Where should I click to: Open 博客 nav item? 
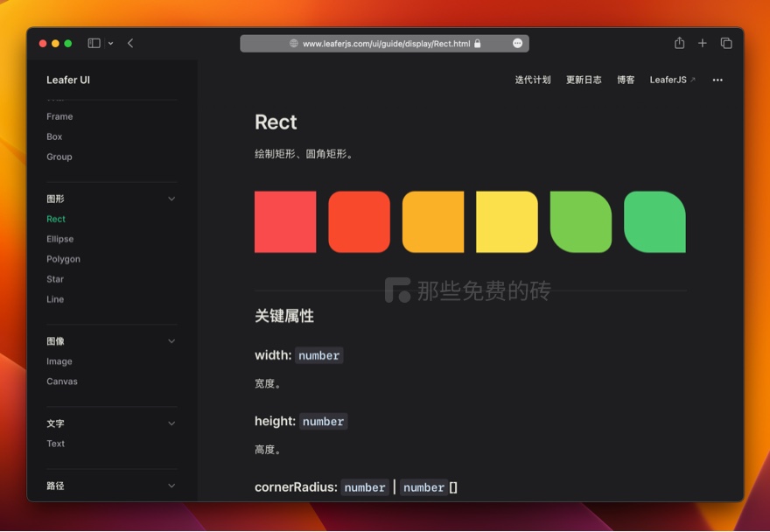[626, 80]
